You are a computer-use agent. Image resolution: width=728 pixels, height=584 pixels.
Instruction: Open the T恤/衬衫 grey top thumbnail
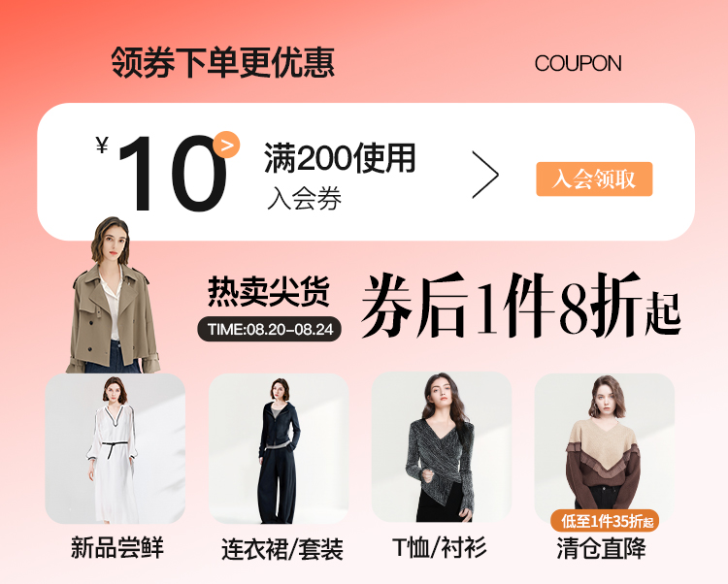point(442,447)
